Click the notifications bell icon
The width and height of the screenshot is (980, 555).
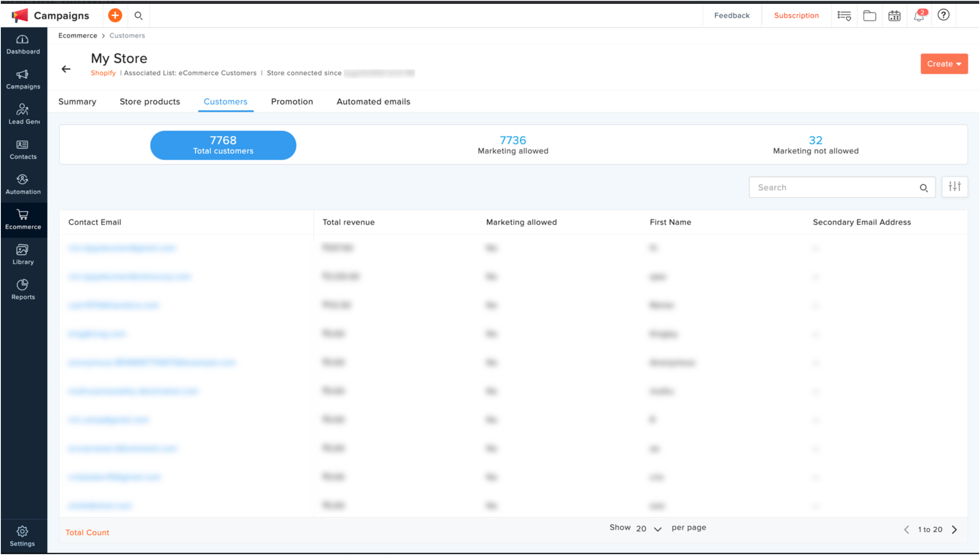(919, 16)
